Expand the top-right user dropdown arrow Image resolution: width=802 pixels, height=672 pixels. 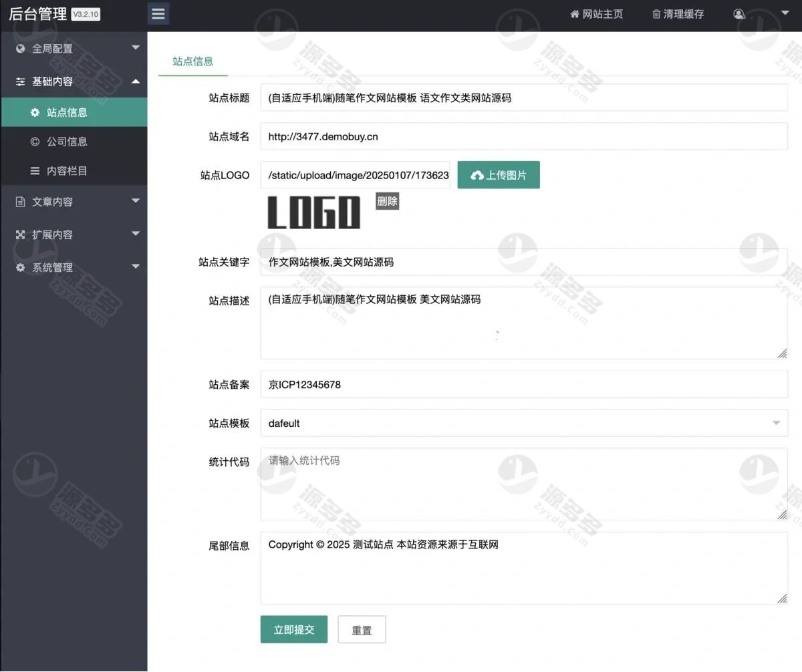point(785,12)
